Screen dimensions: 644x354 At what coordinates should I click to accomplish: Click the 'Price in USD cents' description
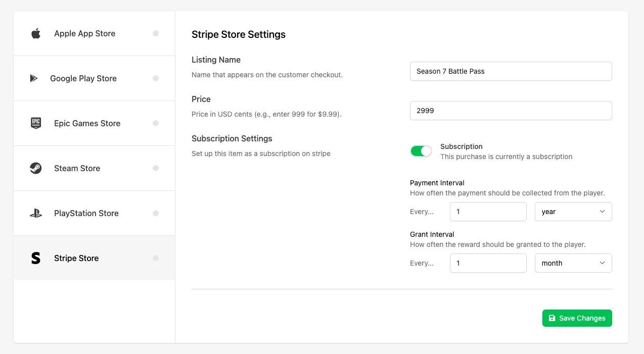pos(266,114)
